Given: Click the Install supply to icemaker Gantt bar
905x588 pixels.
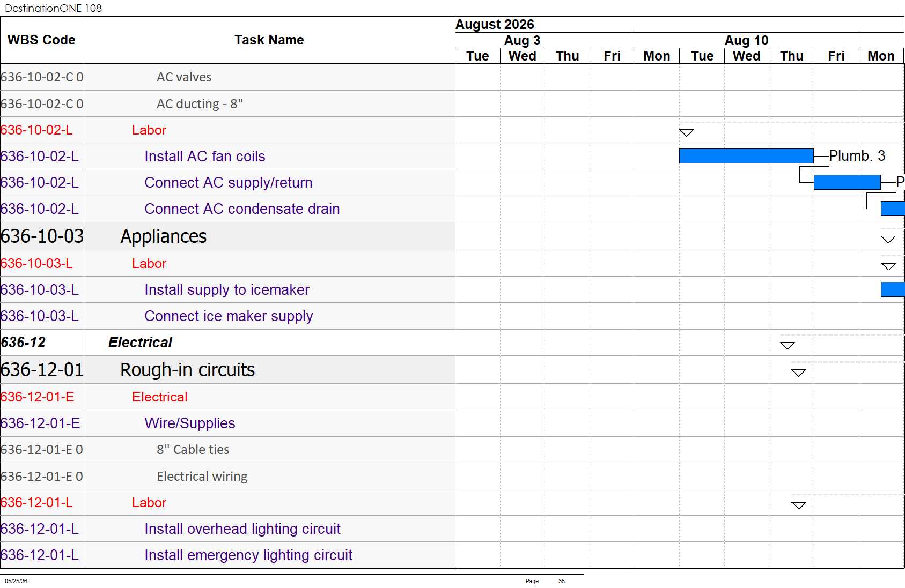Looking at the screenshot, I should [x=893, y=289].
